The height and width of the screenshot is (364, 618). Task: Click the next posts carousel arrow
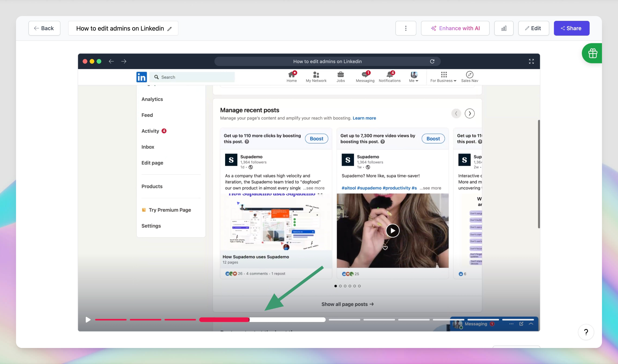pos(470,113)
